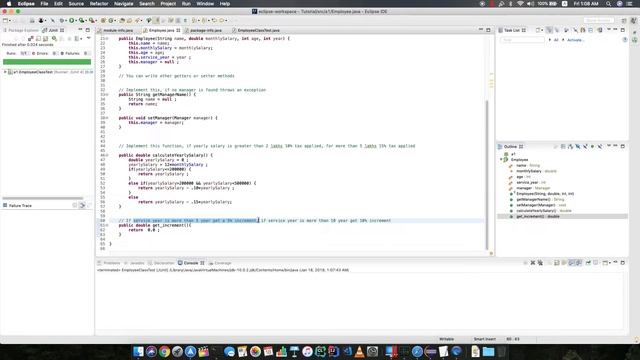Collapse the Employee class in Outline
Image resolution: width=640 pixels, height=360 pixels.
(x=501, y=160)
